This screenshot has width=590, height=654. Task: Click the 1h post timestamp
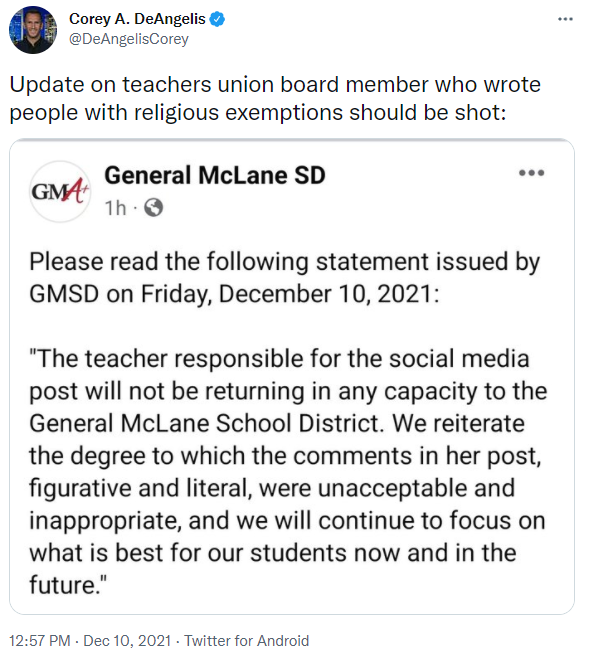[x=115, y=208]
